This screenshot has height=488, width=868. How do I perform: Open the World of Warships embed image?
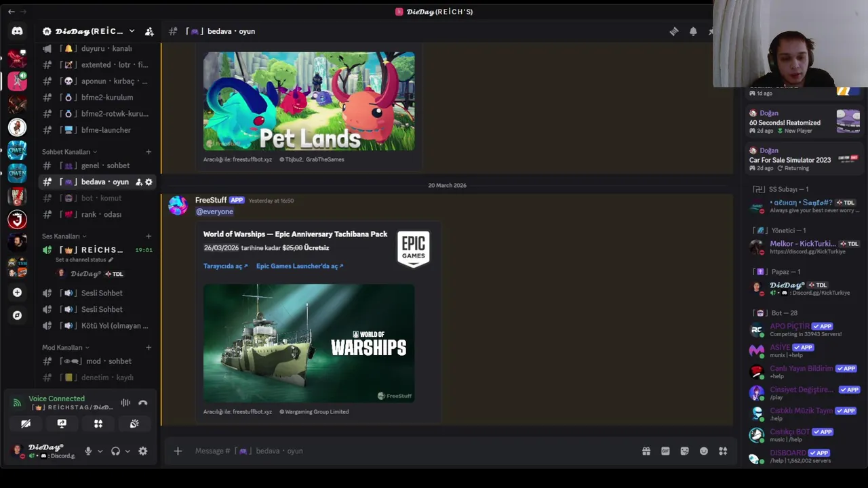pyautogui.click(x=309, y=344)
